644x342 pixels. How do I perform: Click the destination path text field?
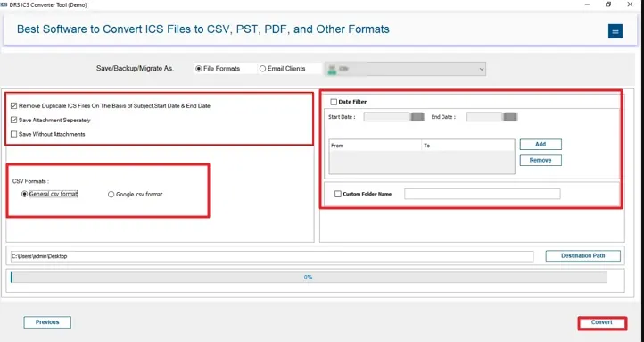(272, 256)
